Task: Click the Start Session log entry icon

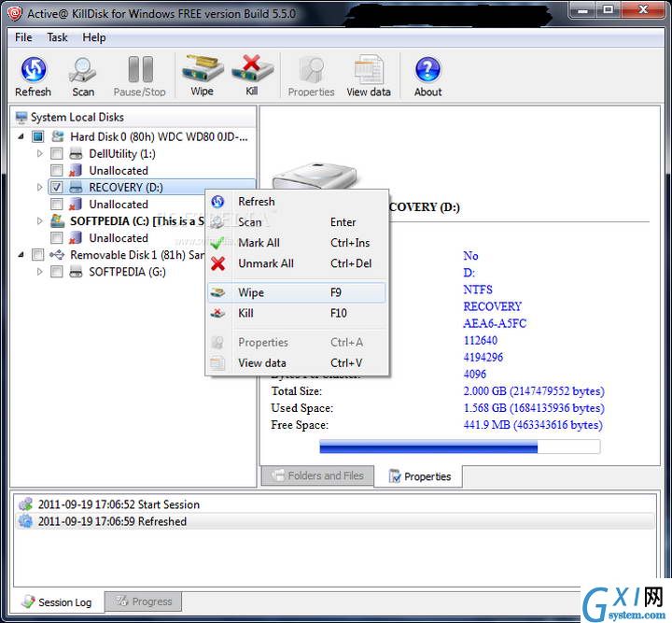Action: (x=26, y=504)
